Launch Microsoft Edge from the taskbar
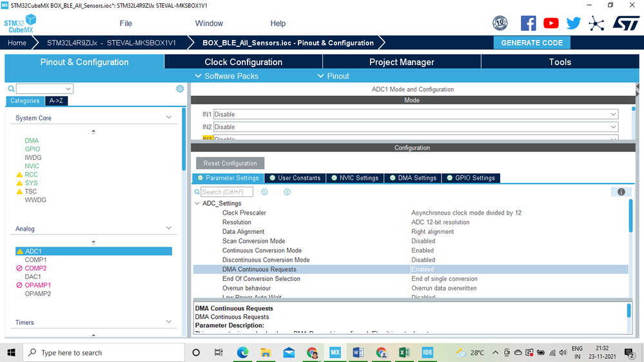The image size is (644, 362). click(x=242, y=352)
